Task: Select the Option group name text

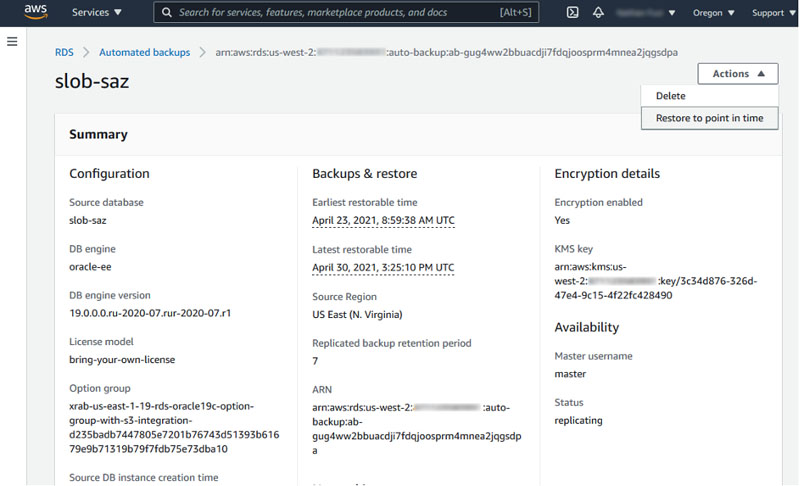Action: [174, 427]
